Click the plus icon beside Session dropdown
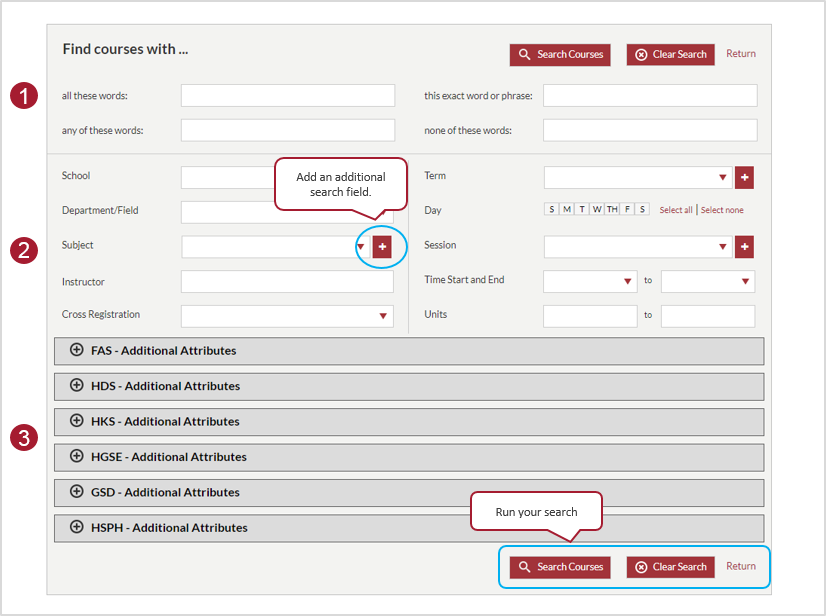The width and height of the screenshot is (826, 616). click(x=744, y=246)
